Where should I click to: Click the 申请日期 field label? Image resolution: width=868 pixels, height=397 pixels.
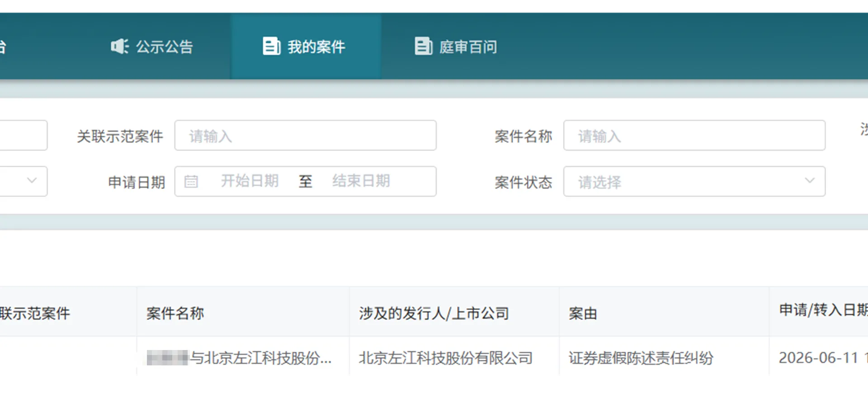coord(137,182)
